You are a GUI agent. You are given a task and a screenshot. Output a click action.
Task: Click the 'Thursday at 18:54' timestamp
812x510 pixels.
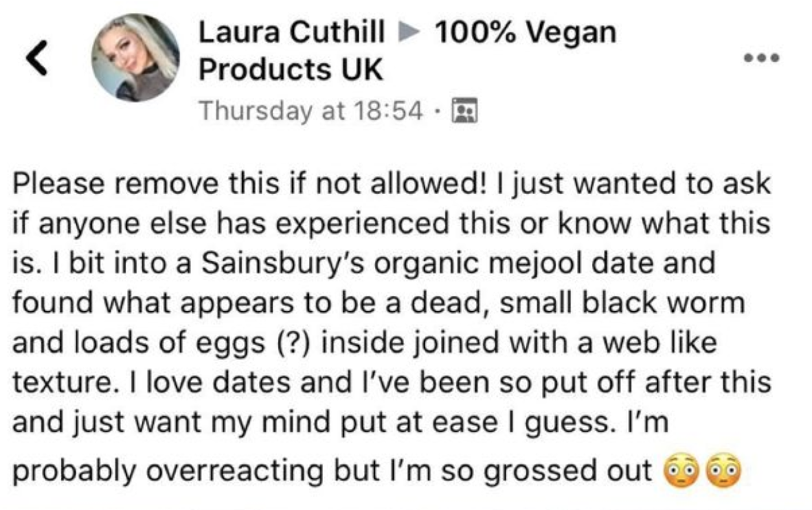tap(311, 111)
